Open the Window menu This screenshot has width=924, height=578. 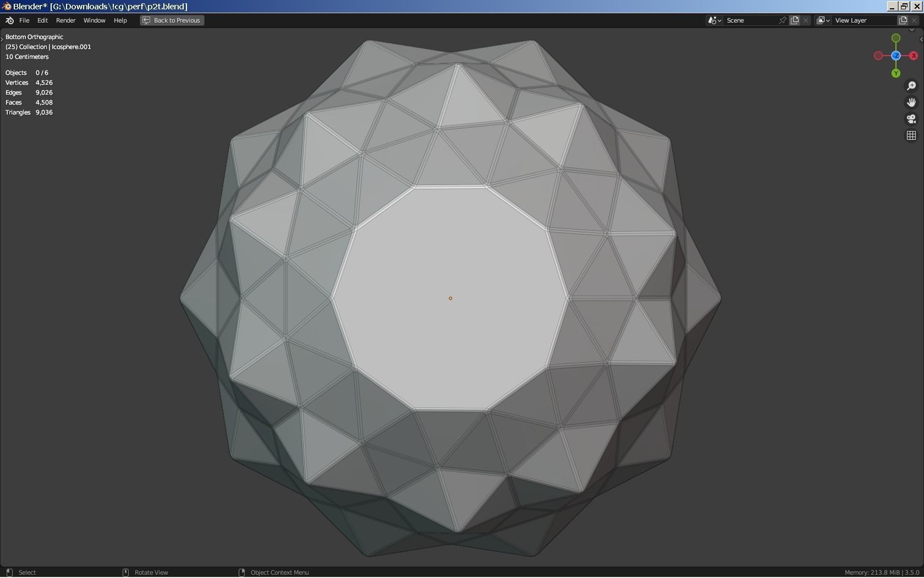(x=94, y=20)
